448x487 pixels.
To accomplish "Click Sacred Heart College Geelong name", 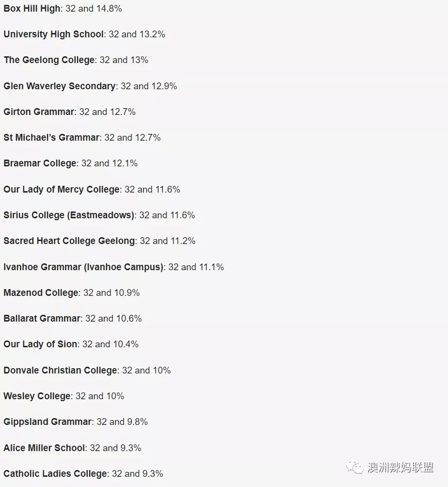I will tap(69, 241).
